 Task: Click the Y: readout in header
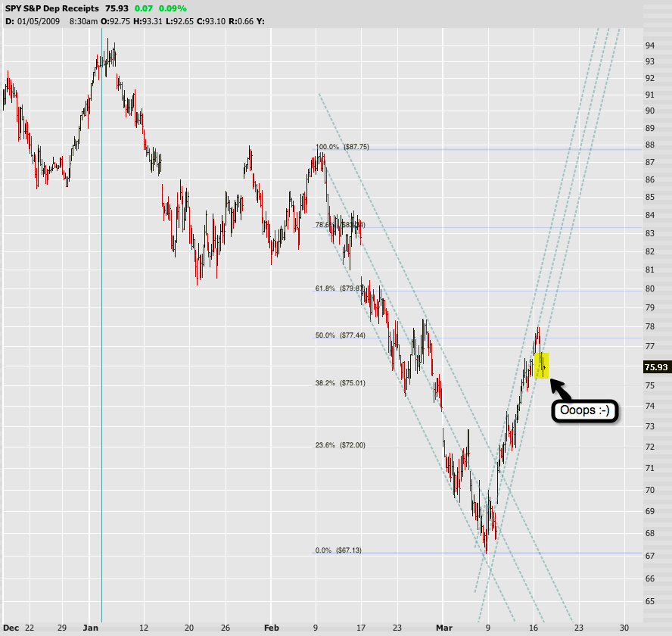pyautogui.click(x=260, y=21)
